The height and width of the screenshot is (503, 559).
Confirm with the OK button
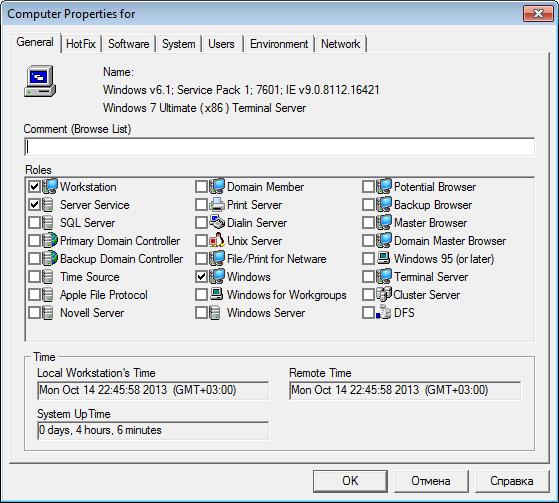[x=350, y=481]
